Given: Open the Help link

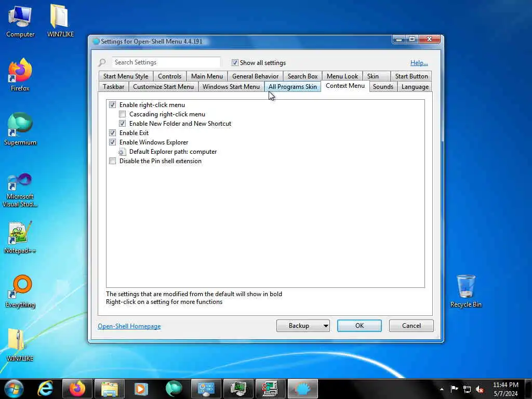Looking at the screenshot, I should [419, 63].
